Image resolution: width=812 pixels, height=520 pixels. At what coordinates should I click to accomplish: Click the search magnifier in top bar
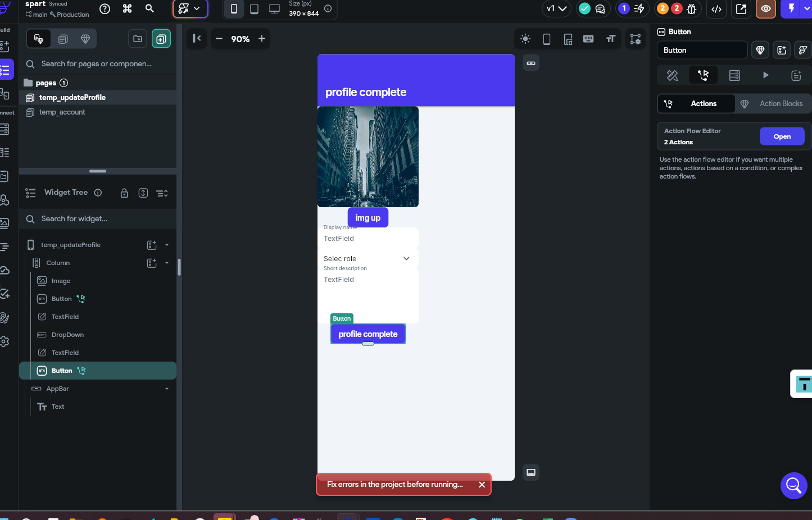point(149,8)
